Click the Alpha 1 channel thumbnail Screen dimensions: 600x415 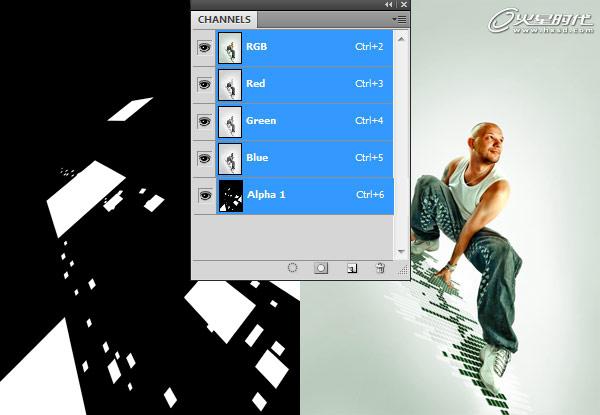tap(231, 196)
